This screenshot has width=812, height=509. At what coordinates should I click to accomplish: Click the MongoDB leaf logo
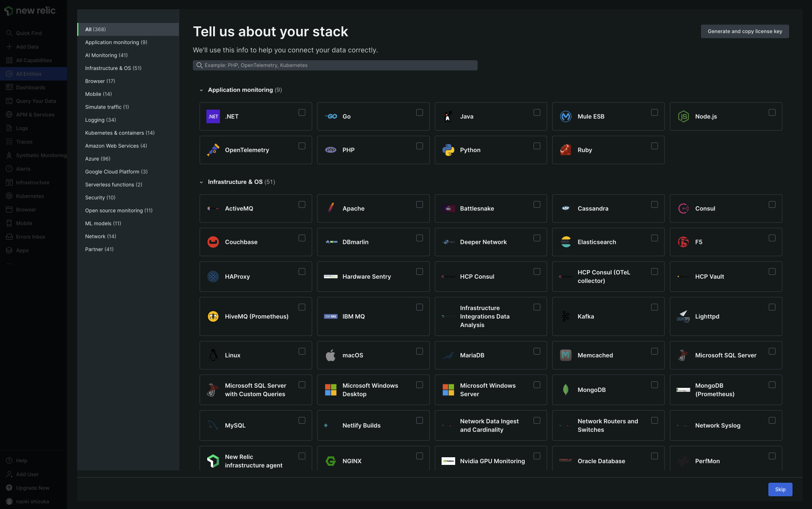coord(565,389)
